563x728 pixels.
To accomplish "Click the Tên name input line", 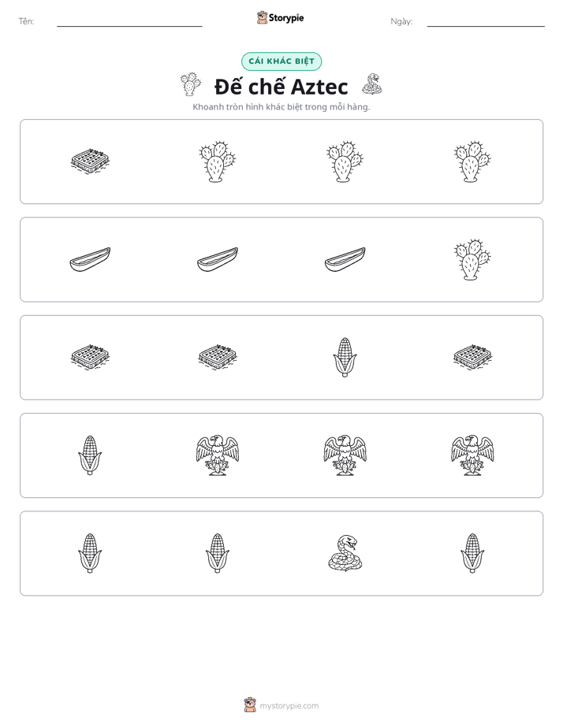I will pyautogui.click(x=129, y=21).
